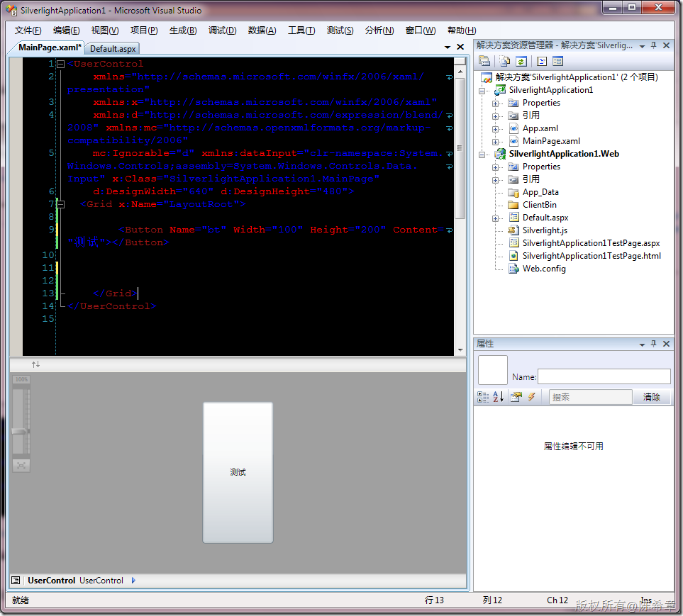Open the active files dropdown arrow above the editor
This screenshot has width=683, height=616.
(x=448, y=47)
